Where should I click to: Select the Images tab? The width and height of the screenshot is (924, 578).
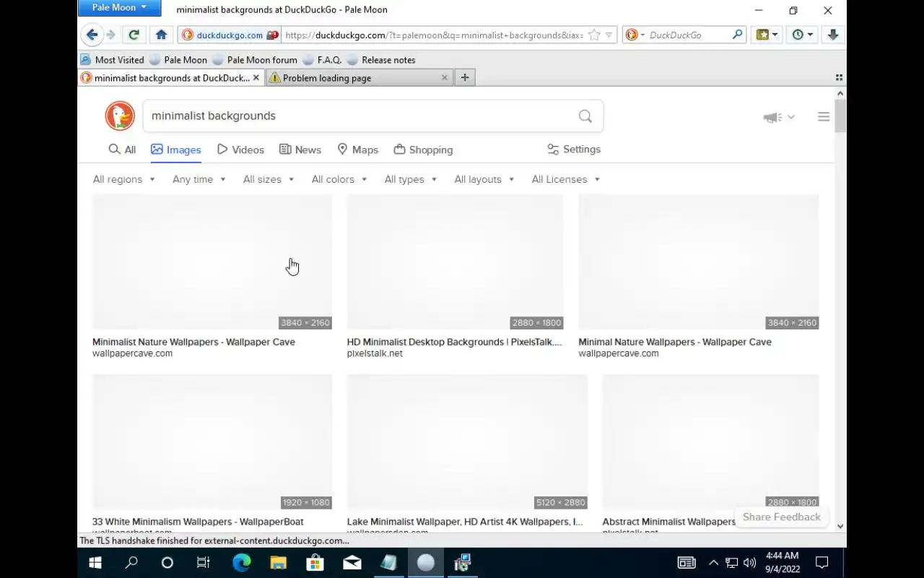pos(175,150)
